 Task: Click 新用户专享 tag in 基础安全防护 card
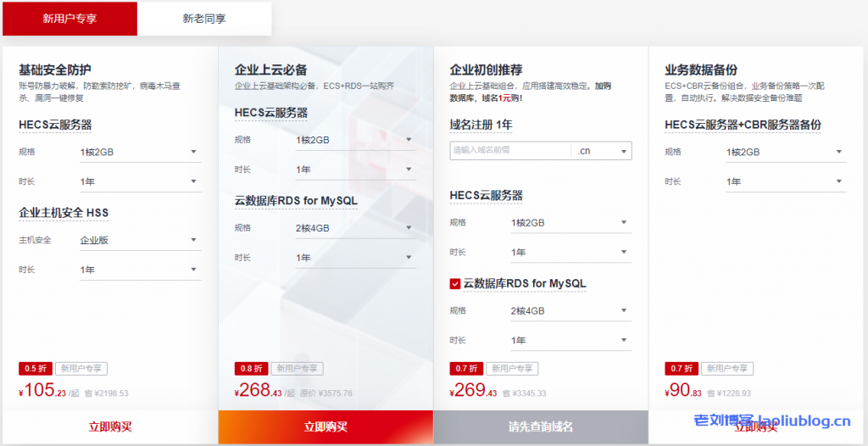(x=81, y=369)
